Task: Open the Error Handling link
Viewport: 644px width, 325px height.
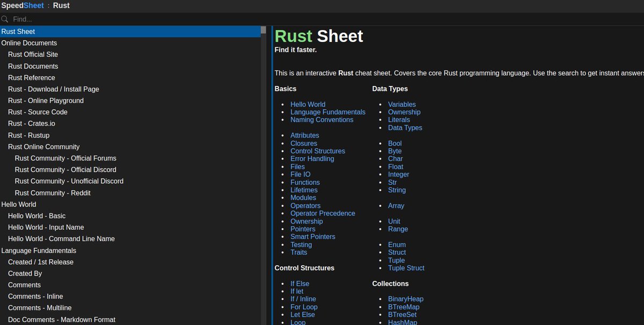Action: pos(312,159)
